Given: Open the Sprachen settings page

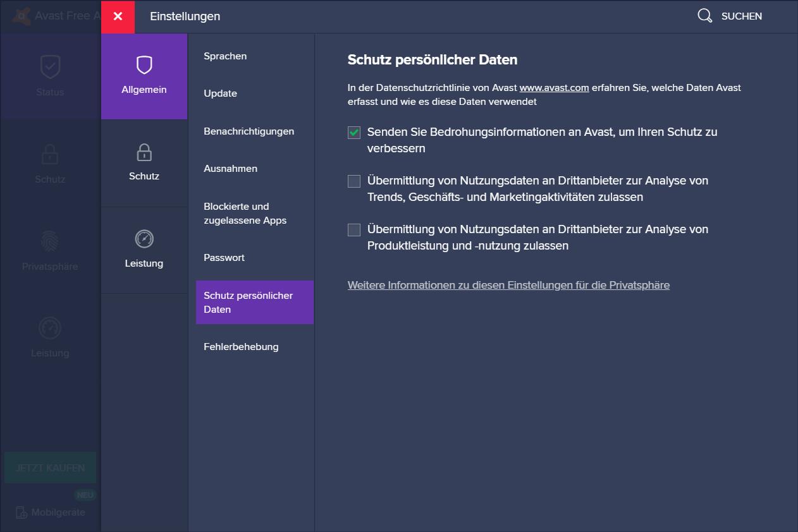Looking at the screenshot, I should tap(225, 56).
